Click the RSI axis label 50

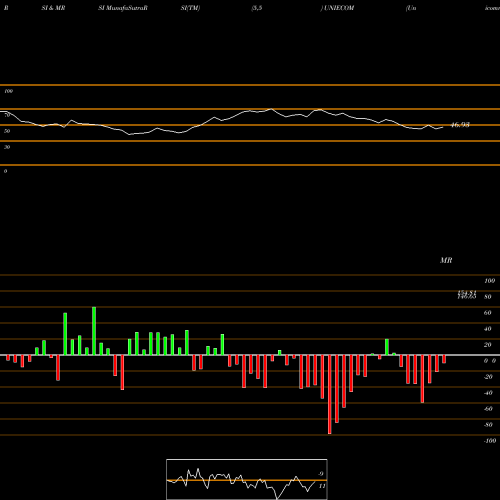(x=7, y=131)
